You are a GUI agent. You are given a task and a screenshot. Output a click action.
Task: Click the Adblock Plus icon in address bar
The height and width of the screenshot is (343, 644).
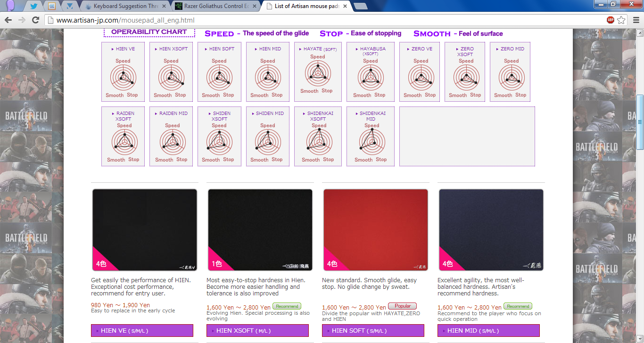(611, 20)
